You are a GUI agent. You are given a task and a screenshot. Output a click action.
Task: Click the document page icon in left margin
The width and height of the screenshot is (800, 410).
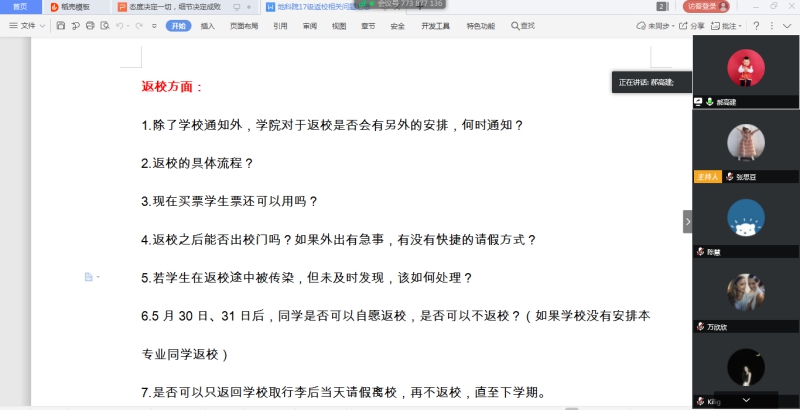point(89,277)
